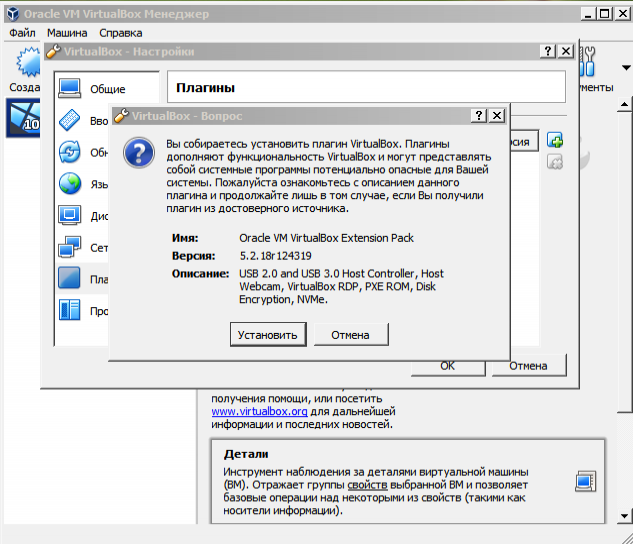
Task: Open the Прокси icon in settings sidebar
Action: (x=69, y=310)
